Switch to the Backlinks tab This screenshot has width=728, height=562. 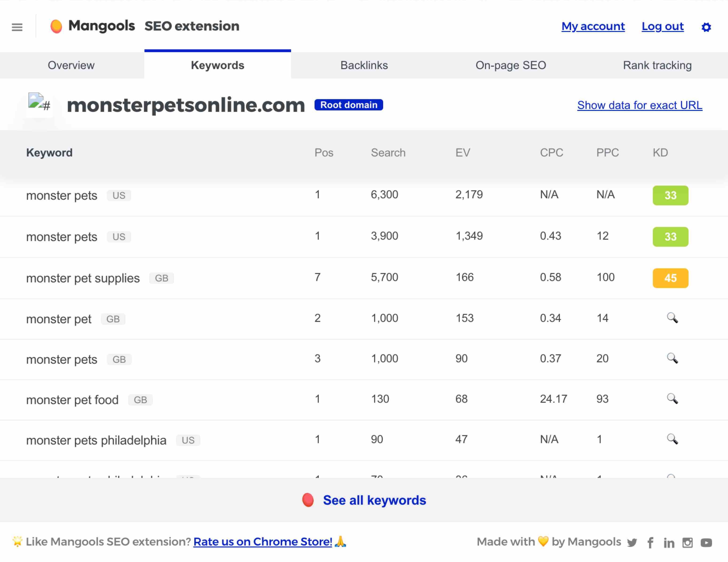[364, 65]
